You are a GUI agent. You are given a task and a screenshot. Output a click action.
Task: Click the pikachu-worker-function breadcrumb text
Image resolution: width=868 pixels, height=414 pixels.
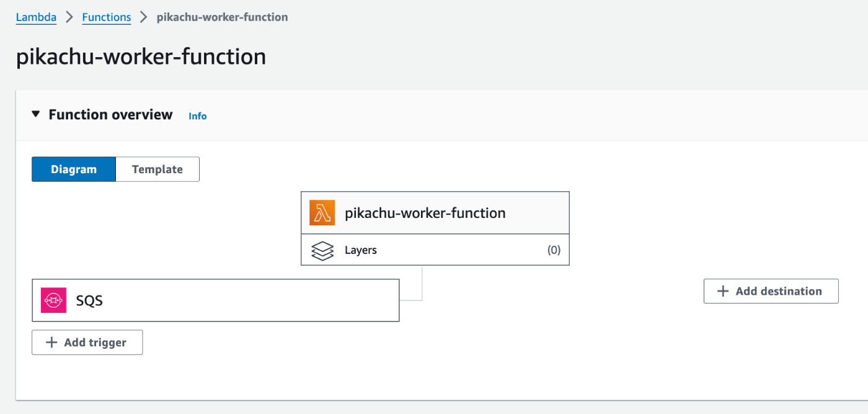(222, 17)
